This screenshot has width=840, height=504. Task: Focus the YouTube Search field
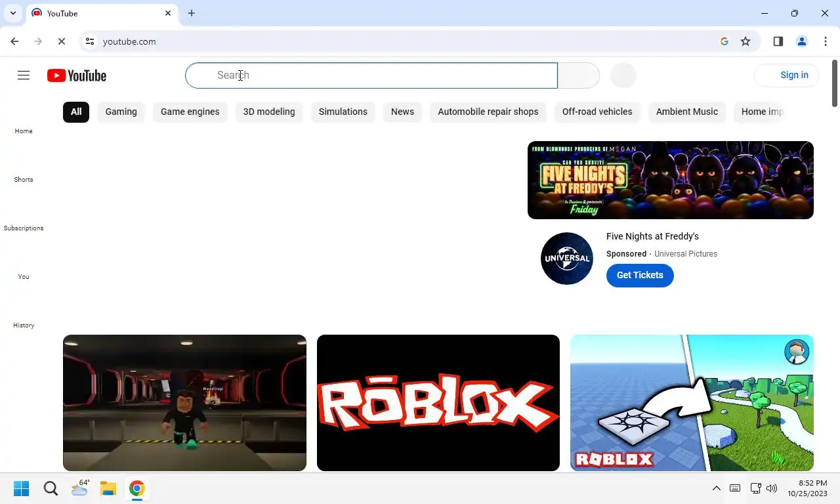(371, 75)
